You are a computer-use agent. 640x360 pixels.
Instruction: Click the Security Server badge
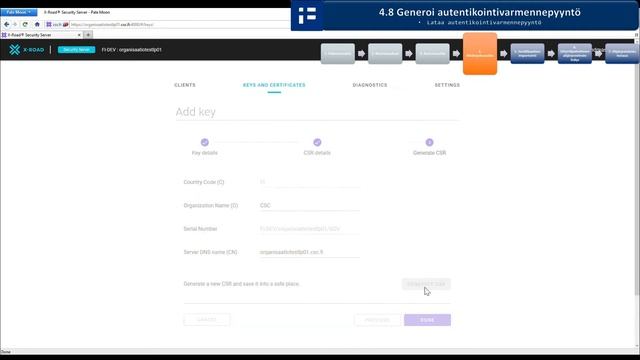(76, 50)
